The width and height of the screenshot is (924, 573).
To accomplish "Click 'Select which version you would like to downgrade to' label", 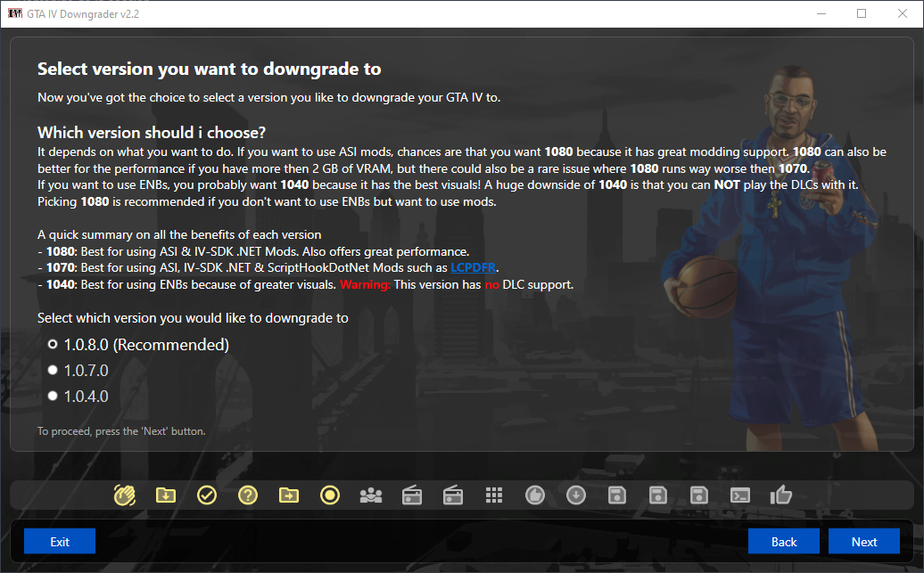I will point(193,319).
